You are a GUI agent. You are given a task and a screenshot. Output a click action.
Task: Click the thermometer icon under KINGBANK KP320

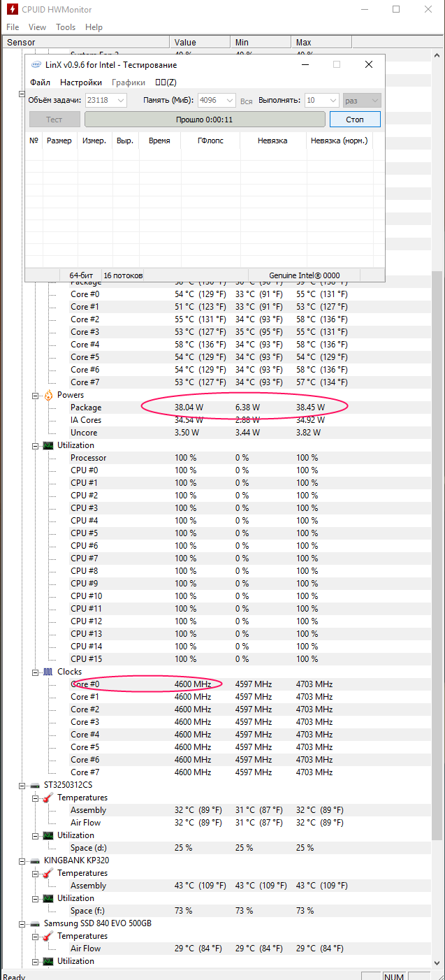[x=48, y=873]
